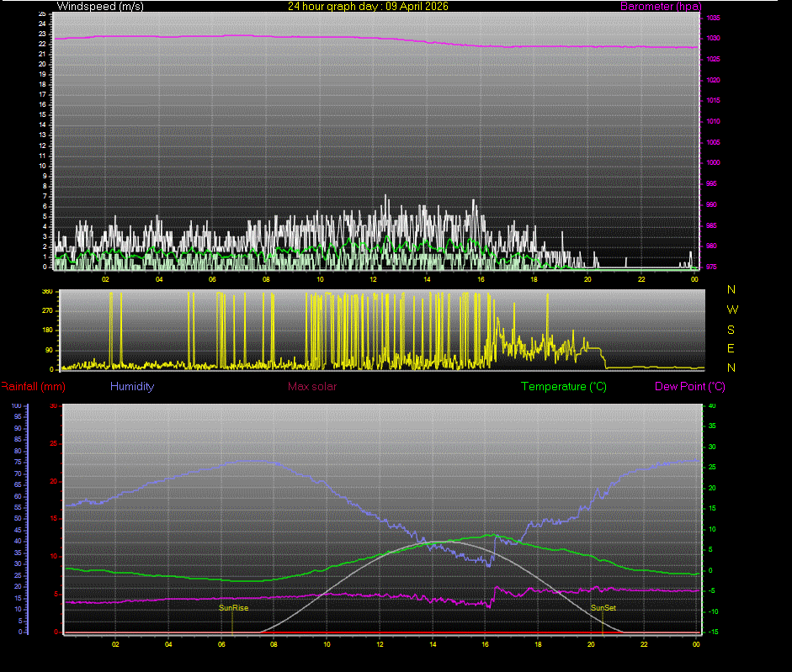The height and width of the screenshot is (672, 792).
Task: Click the Temperature (°C) legend label
Action: 563,386
